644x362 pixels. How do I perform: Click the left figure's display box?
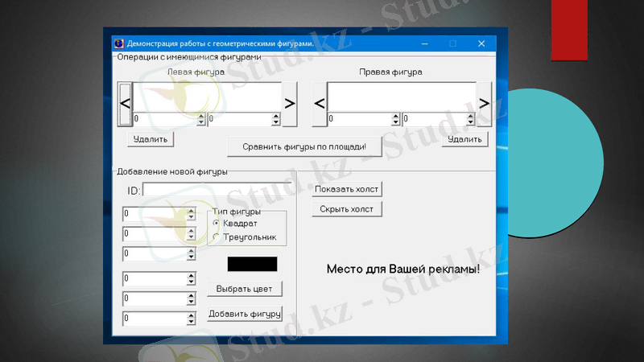click(207, 97)
